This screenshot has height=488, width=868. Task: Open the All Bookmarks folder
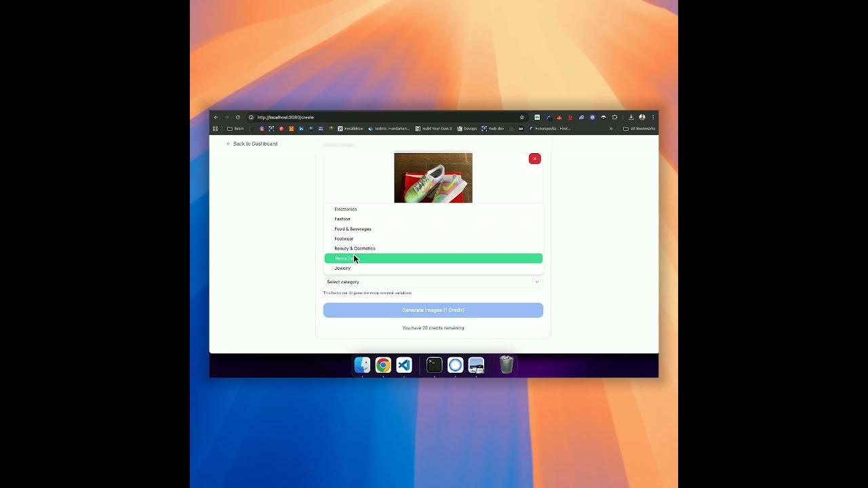pyautogui.click(x=639, y=129)
